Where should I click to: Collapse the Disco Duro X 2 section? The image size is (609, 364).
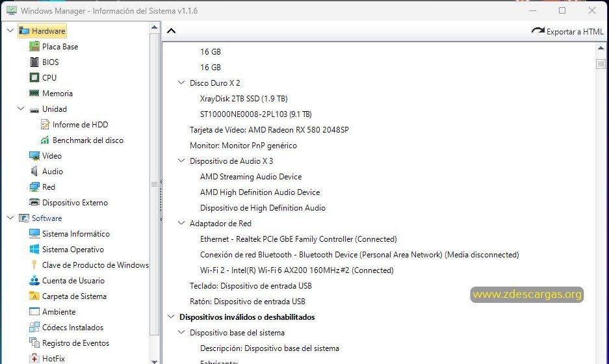point(181,83)
